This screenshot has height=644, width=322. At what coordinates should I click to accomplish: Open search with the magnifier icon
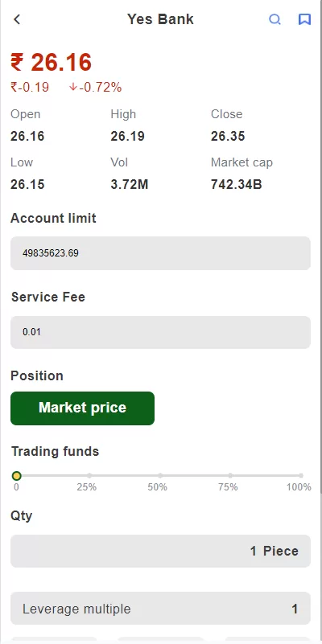tap(275, 19)
